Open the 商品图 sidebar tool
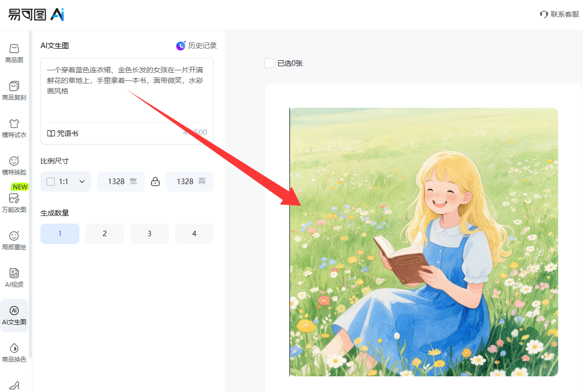This screenshot has height=392, width=583. (x=14, y=54)
